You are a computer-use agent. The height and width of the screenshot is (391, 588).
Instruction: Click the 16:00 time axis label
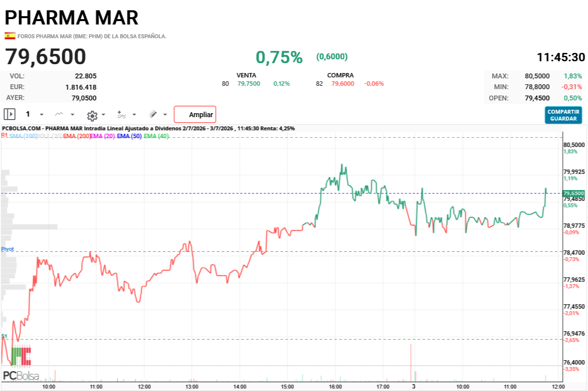pos(335,387)
